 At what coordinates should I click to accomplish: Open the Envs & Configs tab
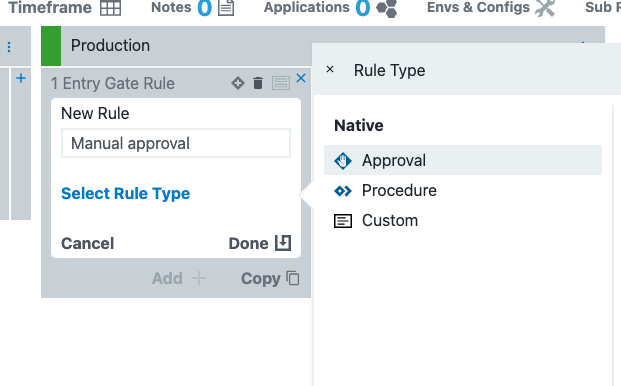pyautogui.click(x=491, y=8)
